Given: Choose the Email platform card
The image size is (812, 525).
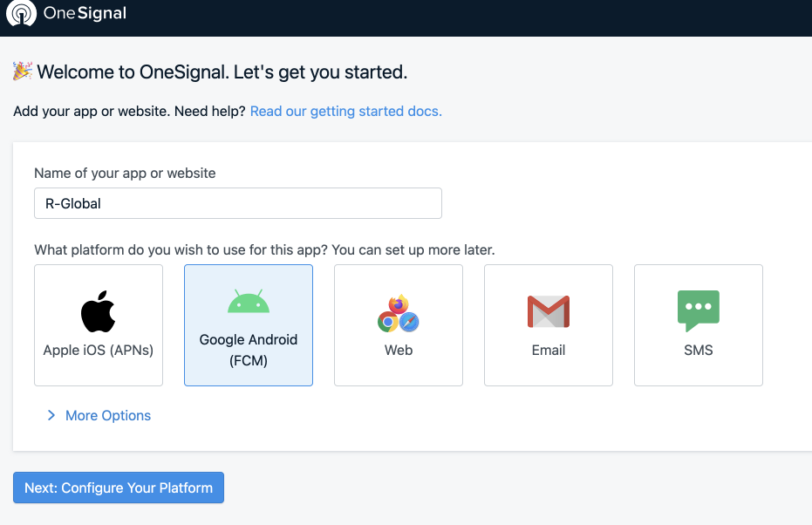Looking at the screenshot, I should click(549, 325).
